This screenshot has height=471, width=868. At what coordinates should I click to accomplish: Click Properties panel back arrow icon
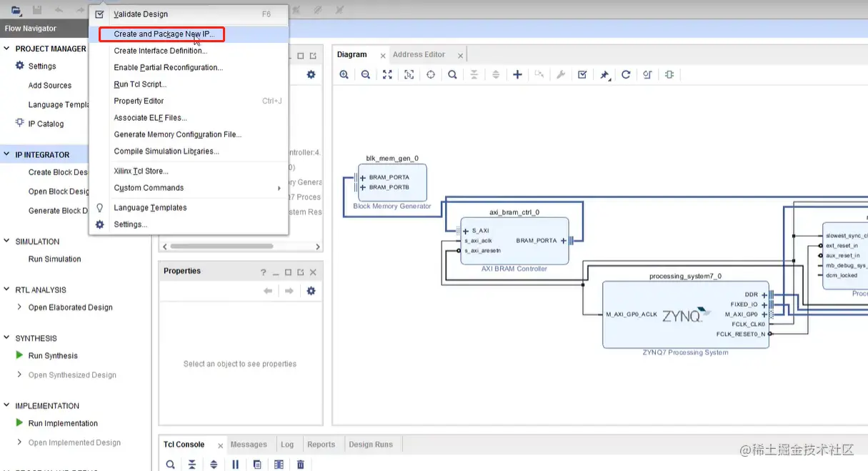pos(268,291)
